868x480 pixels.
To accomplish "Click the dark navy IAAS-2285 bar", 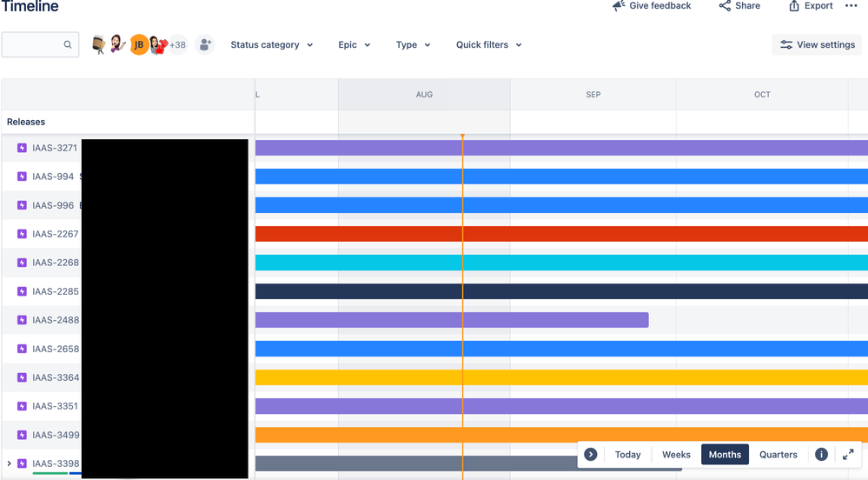I will click(561, 291).
